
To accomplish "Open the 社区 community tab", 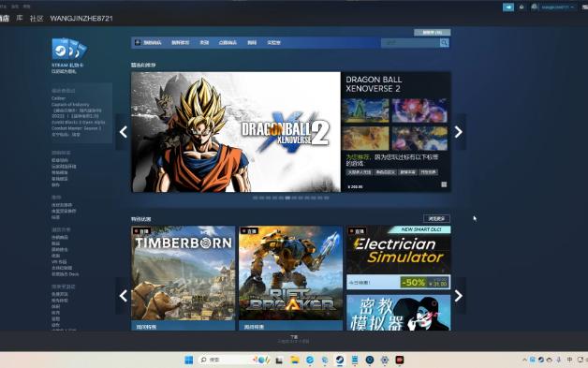I will 37,19.
